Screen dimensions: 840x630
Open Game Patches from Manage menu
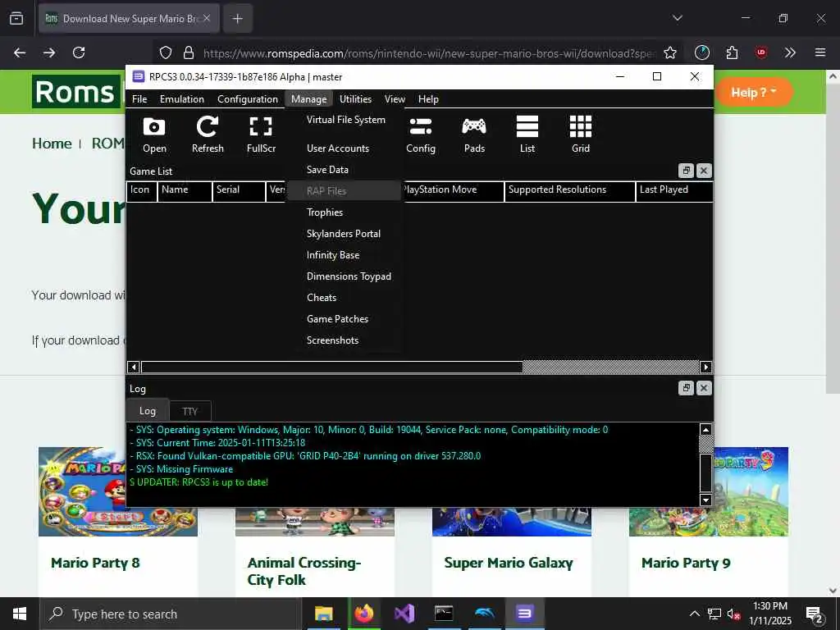tap(345, 319)
